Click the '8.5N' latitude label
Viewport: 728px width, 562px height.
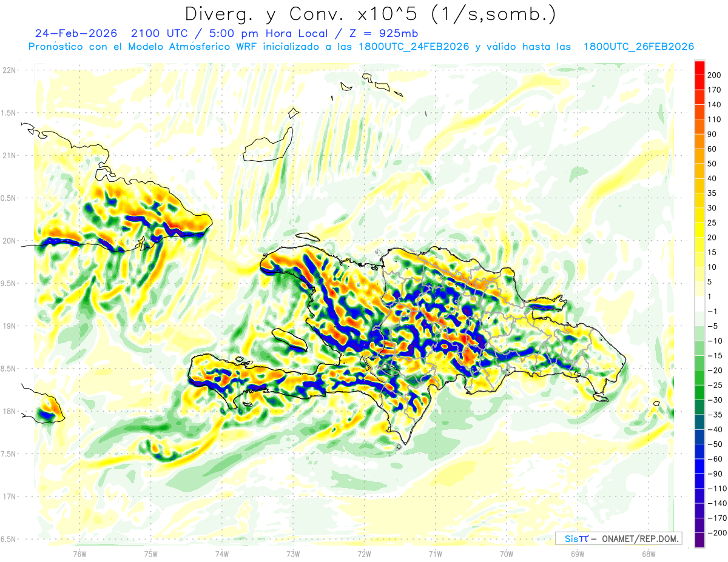9,369
